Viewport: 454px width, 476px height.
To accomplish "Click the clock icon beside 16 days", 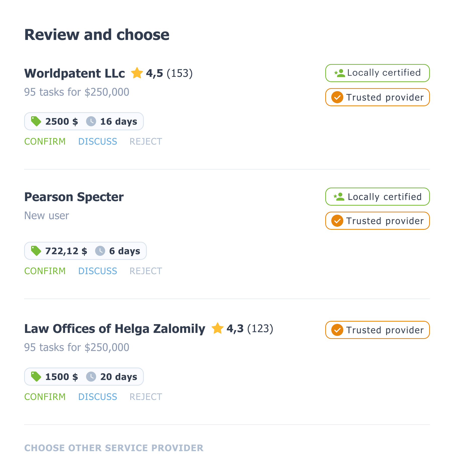I will (91, 121).
